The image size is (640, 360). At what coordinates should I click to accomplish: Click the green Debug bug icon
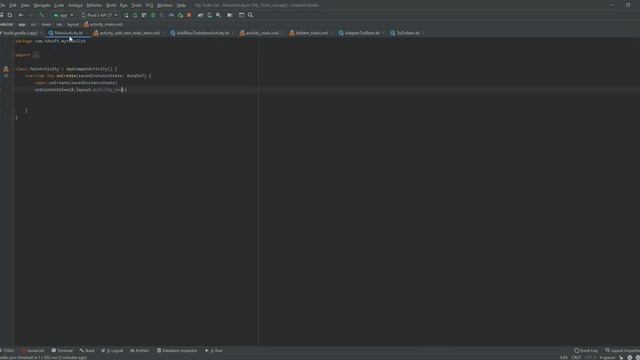(x=153, y=15)
